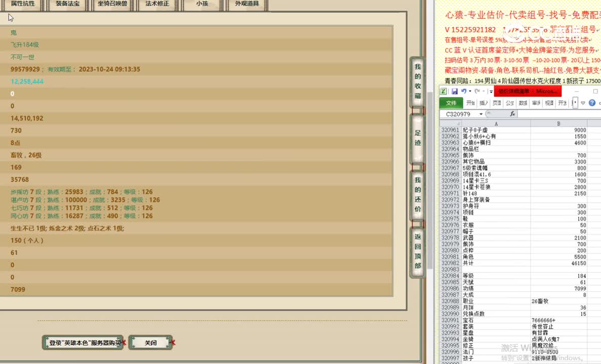601x364 pixels.
Task: Click the 关闭 button at the bottom
Action: pos(150,342)
